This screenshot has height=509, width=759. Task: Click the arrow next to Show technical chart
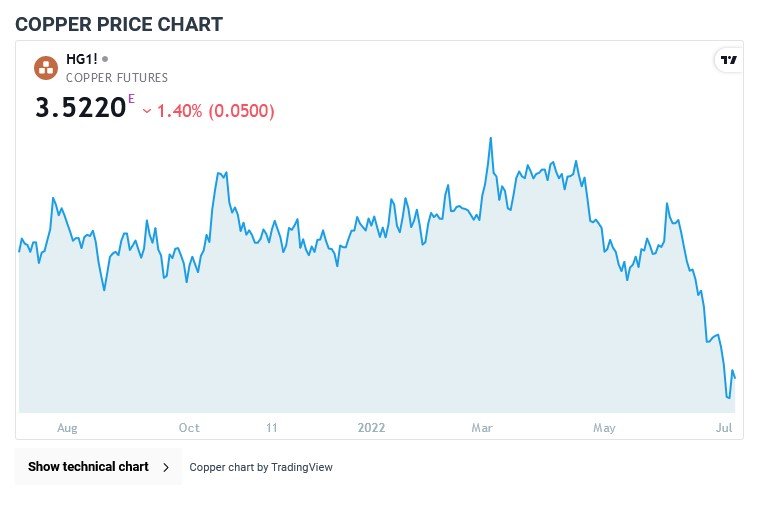(166, 467)
